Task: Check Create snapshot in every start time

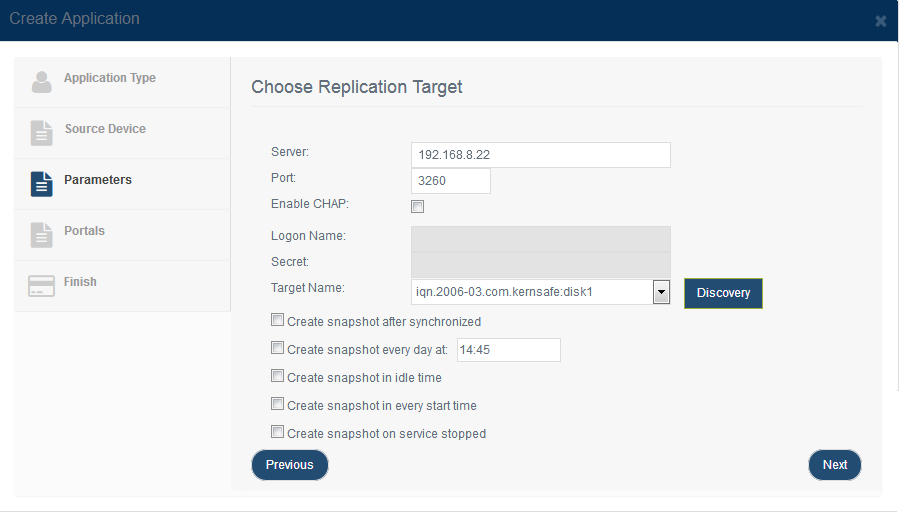Action: pyautogui.click(x=277, y=404)
